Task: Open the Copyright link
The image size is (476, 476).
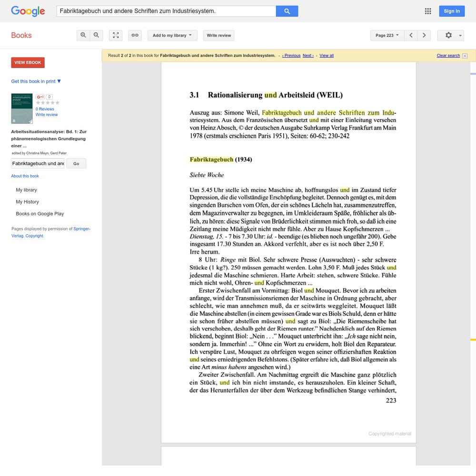Action: click(34, 236)
